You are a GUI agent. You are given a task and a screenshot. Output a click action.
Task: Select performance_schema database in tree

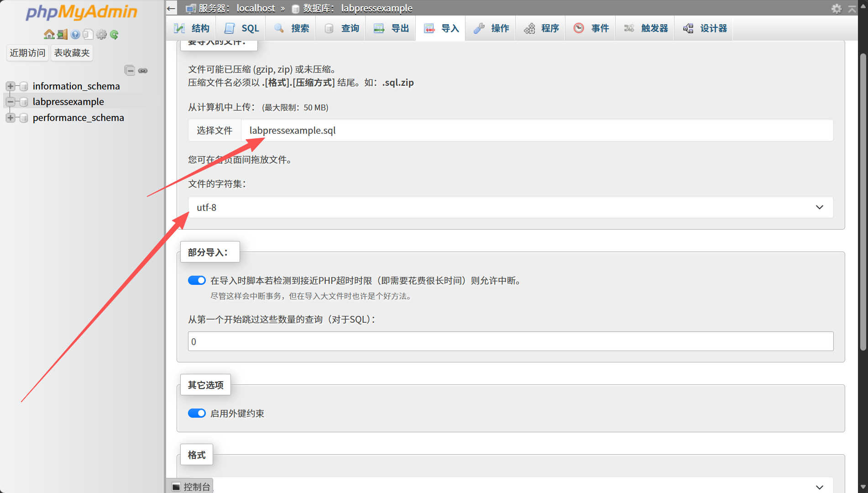coord(78,118)
